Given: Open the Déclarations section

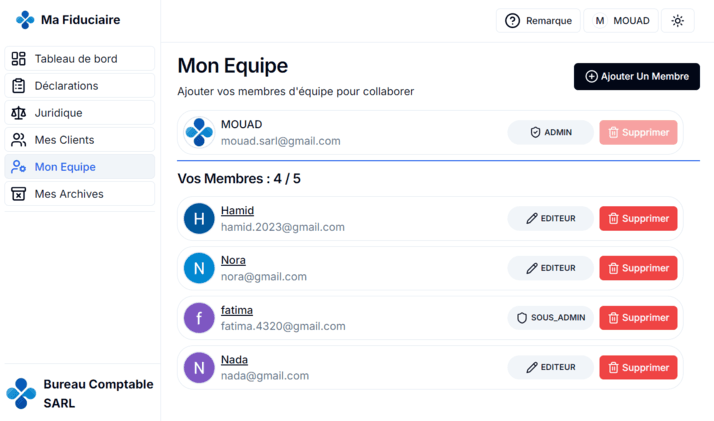Looking at the screenshot, I should 80,86.
